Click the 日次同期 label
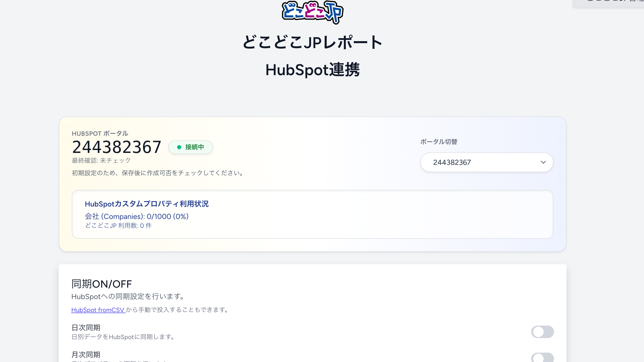The image size is (644, 362). [86, 328]
